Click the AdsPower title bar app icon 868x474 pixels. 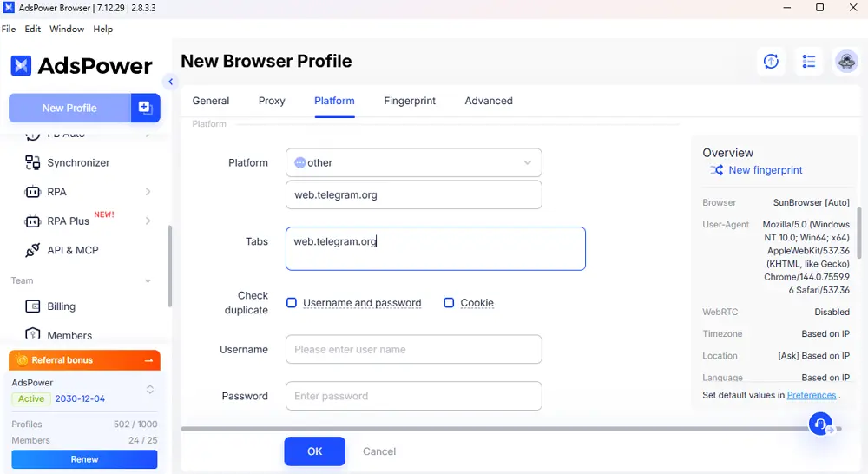click(9, 8)
